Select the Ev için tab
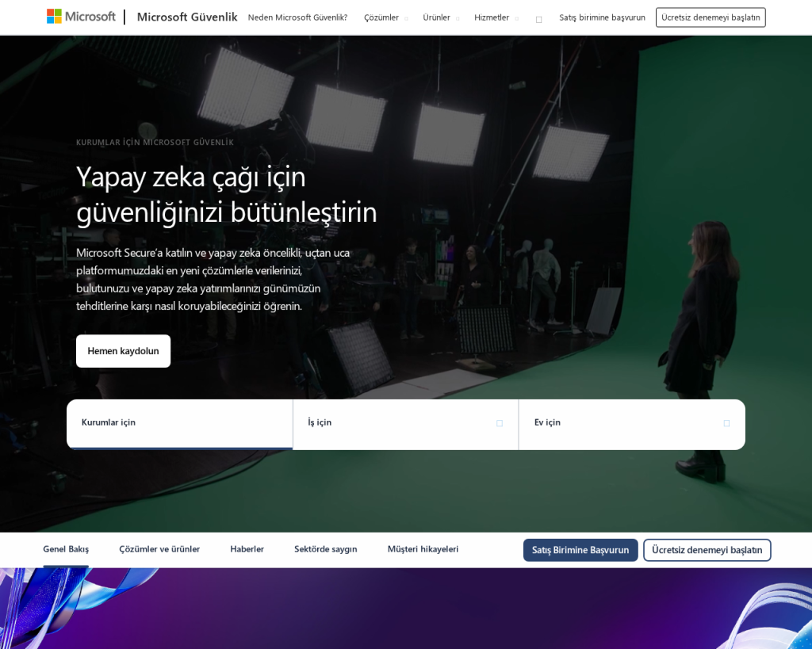 (632, 425)
